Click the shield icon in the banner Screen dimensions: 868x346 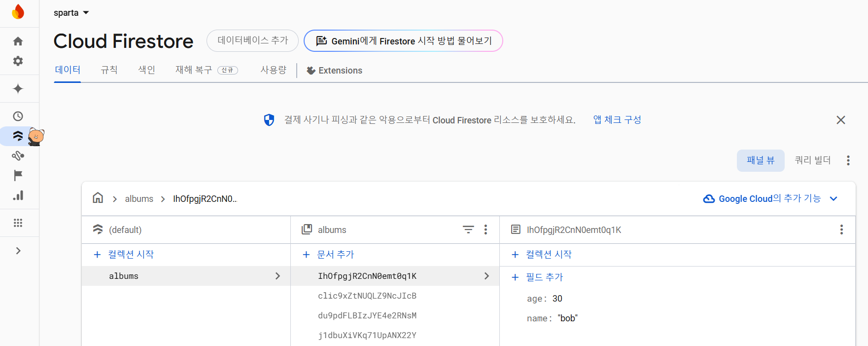point(269,120)
